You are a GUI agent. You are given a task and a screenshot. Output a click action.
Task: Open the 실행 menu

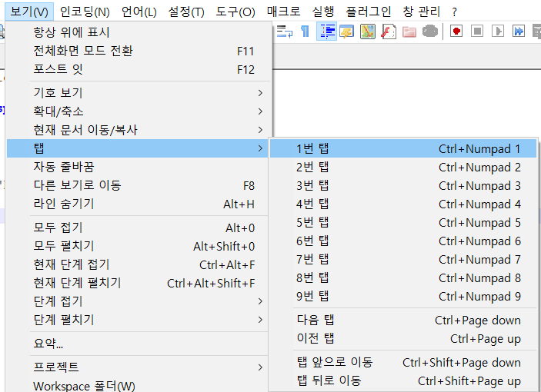[x=323, y=12]
